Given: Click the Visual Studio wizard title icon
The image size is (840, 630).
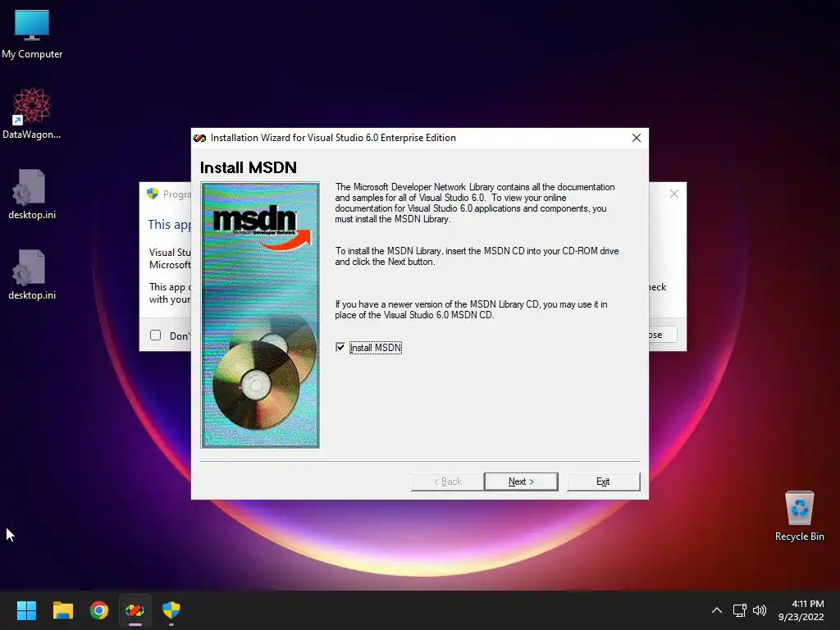Looking at the screenshot, I should [x=200, y=138].
